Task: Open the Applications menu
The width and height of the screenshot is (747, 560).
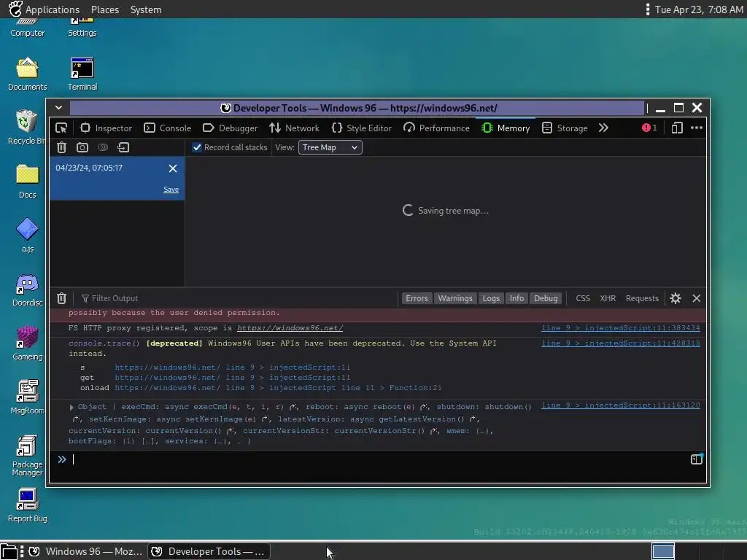Action: [x=44, y=9]
